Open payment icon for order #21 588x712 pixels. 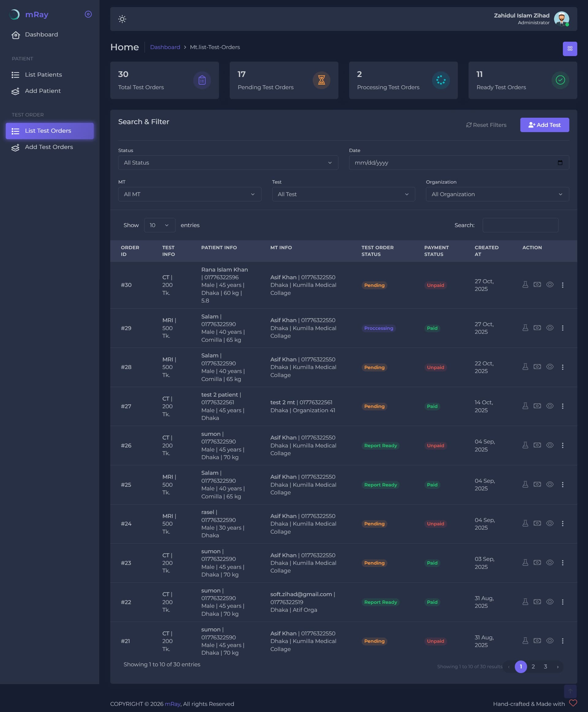(537, 641)
